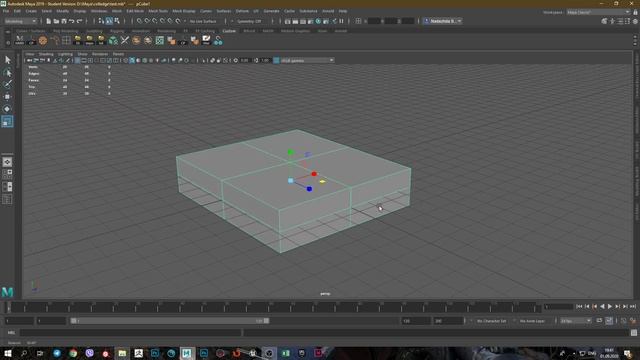
Task: Select by hierarchy mode icon
Action: click(101, 21)
